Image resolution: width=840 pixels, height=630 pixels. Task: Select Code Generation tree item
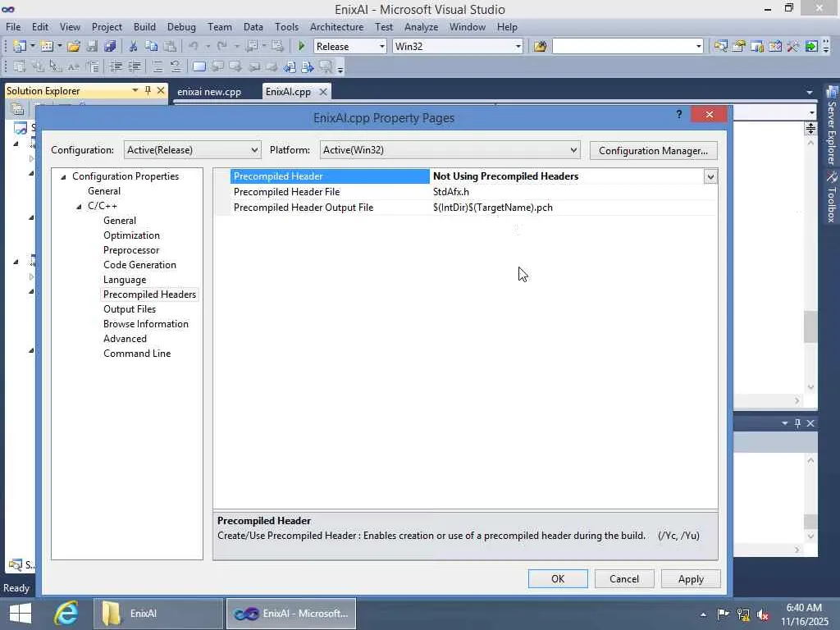[x=139, y=265]
